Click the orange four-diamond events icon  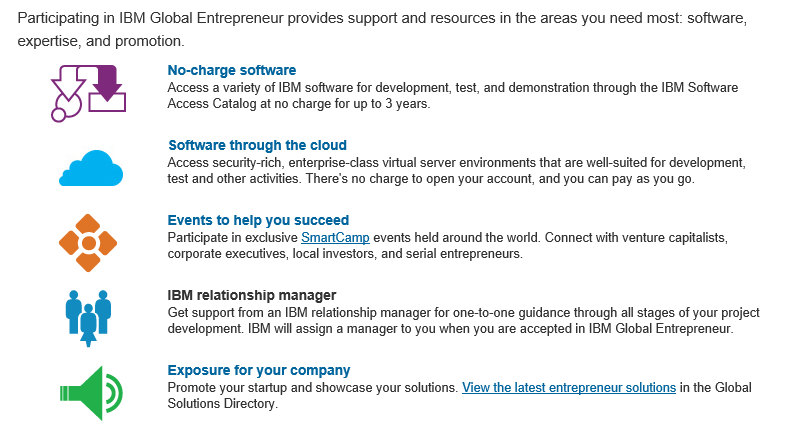pos(88,243)
